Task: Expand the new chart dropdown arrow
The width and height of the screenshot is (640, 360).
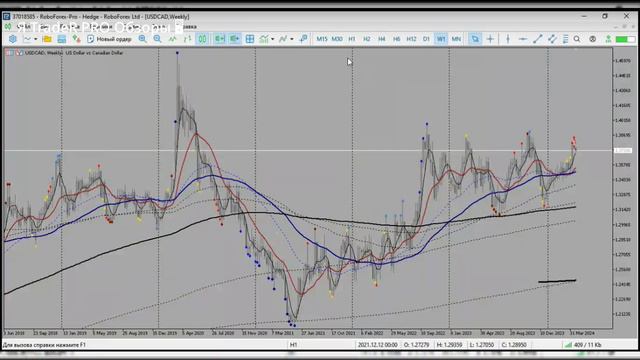Action: tap(36, 39)
